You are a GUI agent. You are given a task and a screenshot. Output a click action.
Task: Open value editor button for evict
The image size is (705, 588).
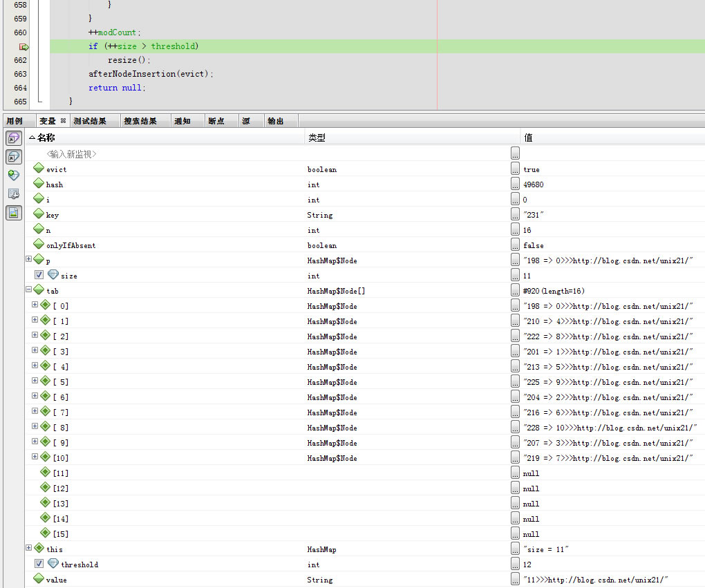tap(515, 169)
